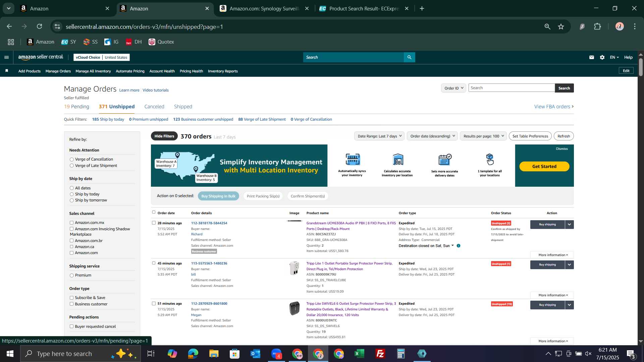Check the Business customer order type box
This screenshot has height=362, width=644.
pyautogui.click(x=71, y=304)
